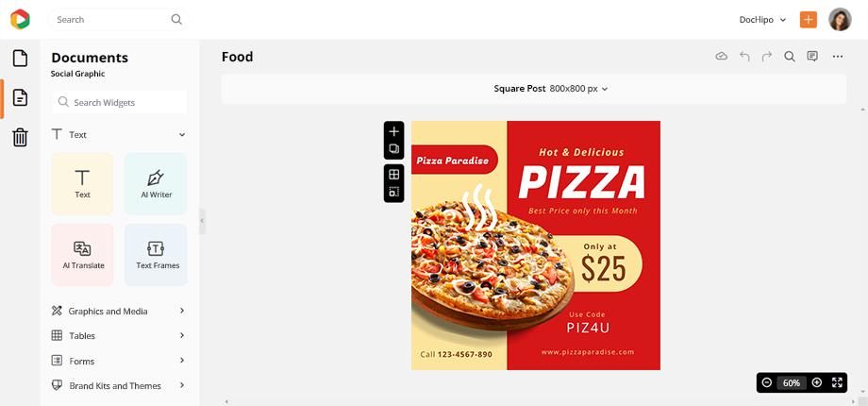Expand the Brand Kits and Themes section
868x406 pixels.
(119, 385)
